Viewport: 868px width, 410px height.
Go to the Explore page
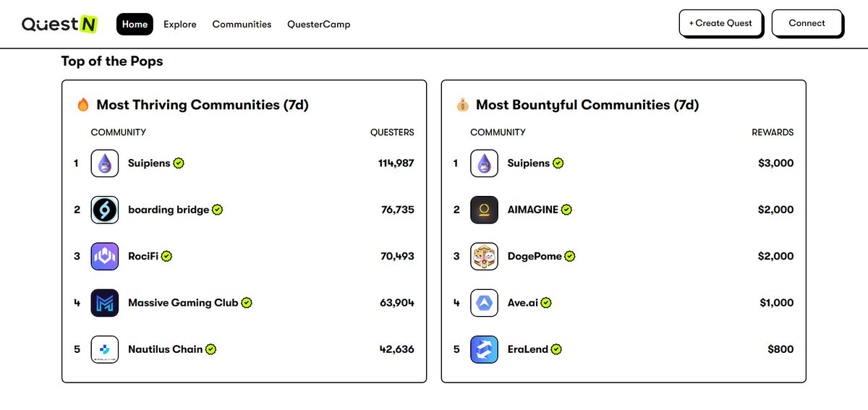(x=180, y=24)
